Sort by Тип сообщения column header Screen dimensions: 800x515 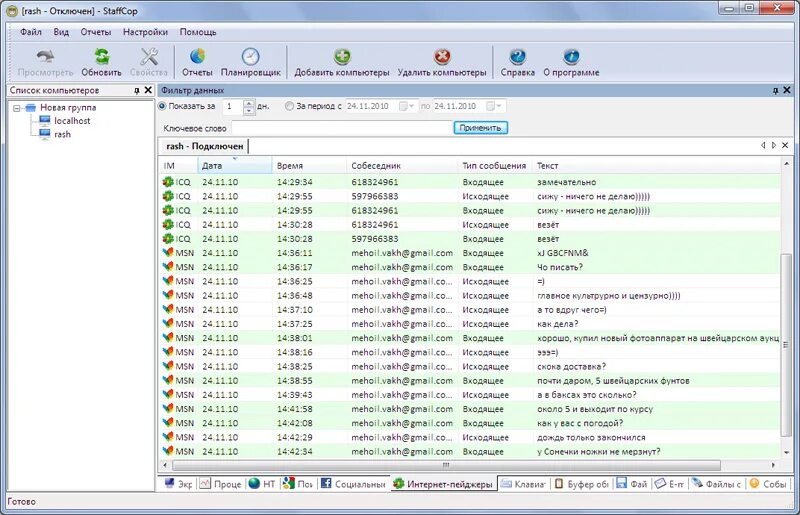494,166
